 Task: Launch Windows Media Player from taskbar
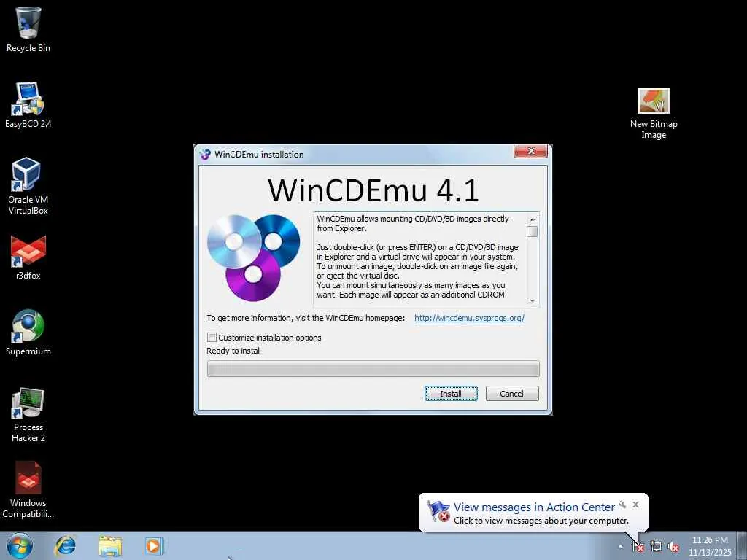(x=154, y=545)
